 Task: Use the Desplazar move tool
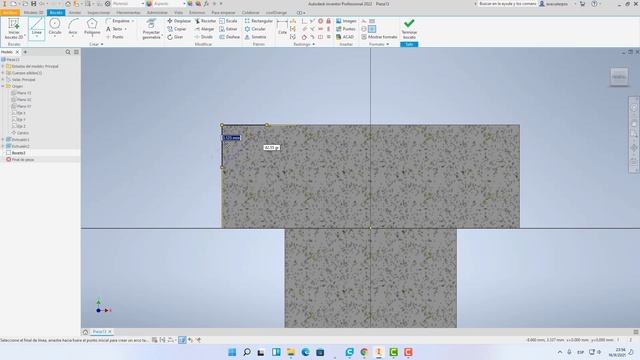click(179, 21)
